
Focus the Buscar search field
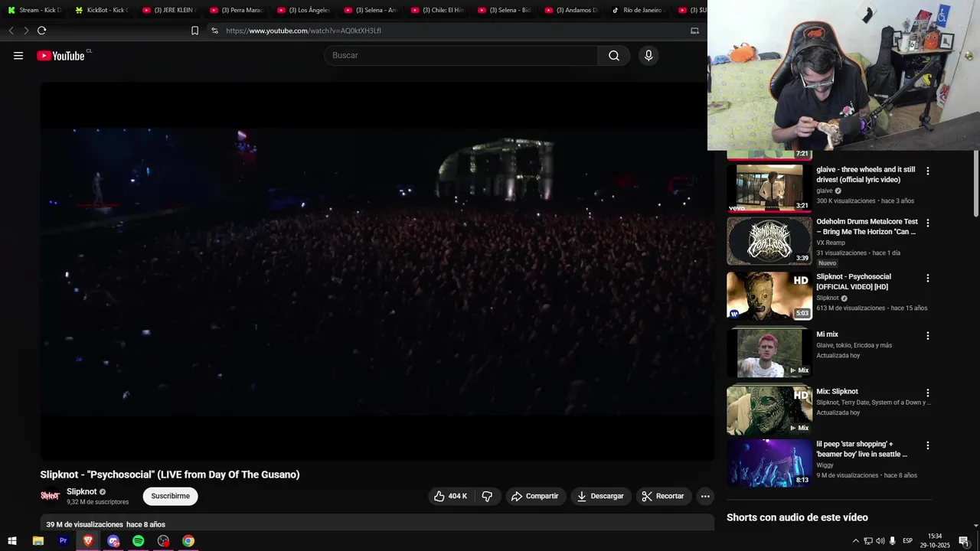pyautogui.click(x=462, y=56)
